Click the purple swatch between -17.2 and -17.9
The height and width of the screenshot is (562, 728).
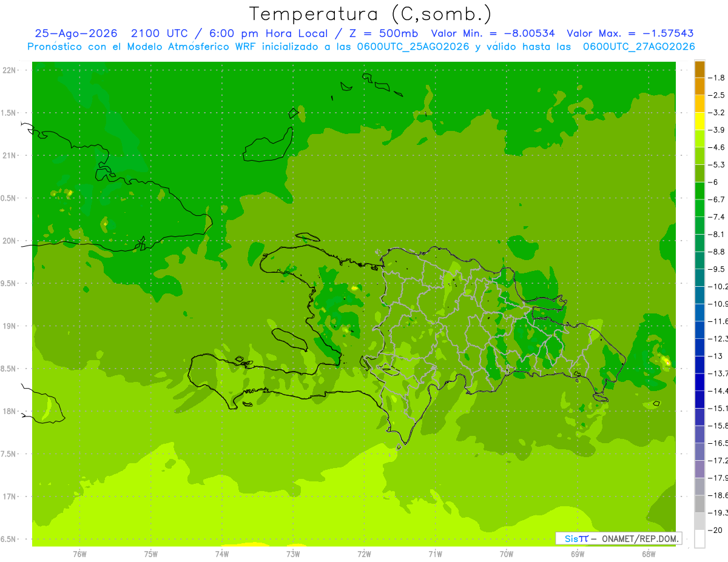(699, 469)
